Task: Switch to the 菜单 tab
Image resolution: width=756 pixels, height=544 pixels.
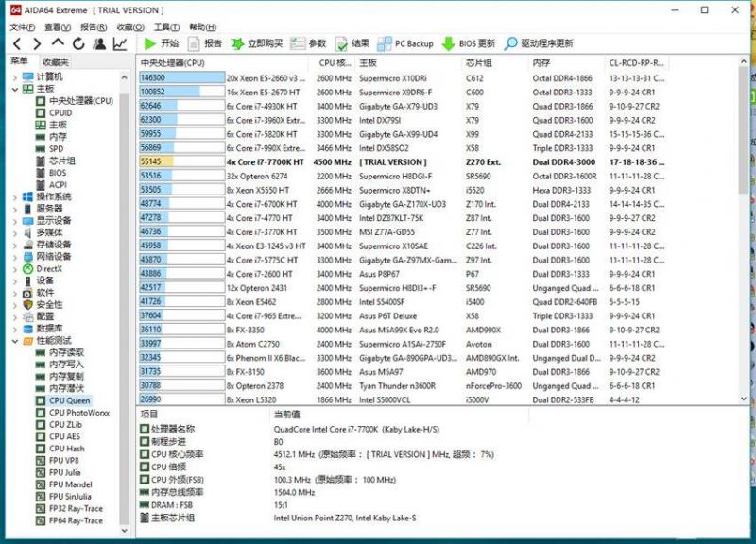Action: pyautogui.click(x=20, y=61)
